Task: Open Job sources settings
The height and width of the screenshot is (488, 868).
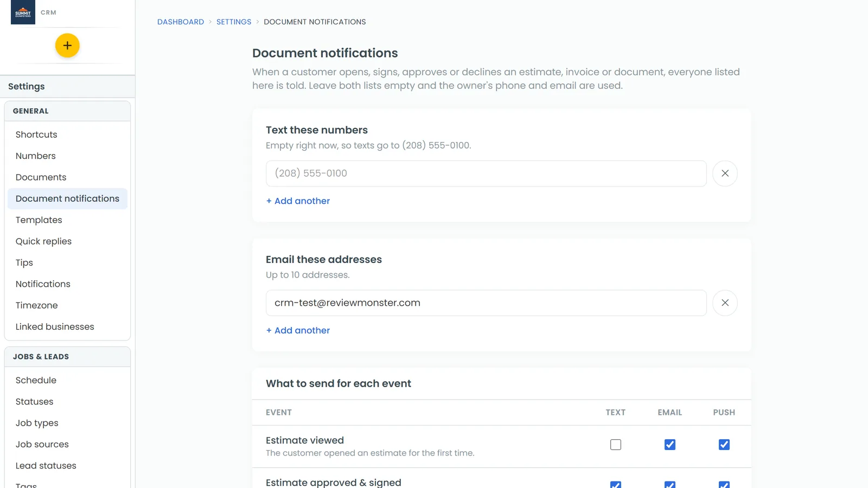Action: click(x=67, y=445)
